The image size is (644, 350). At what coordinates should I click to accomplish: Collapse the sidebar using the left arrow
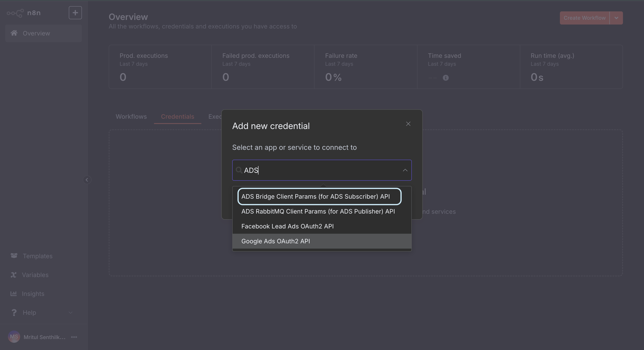(87, 180)
